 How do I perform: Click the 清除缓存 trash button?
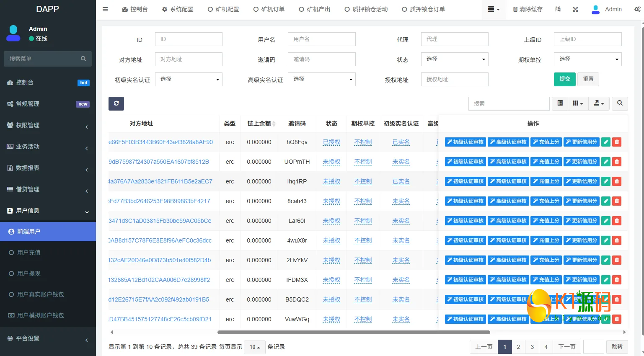(x=528, y=9)
